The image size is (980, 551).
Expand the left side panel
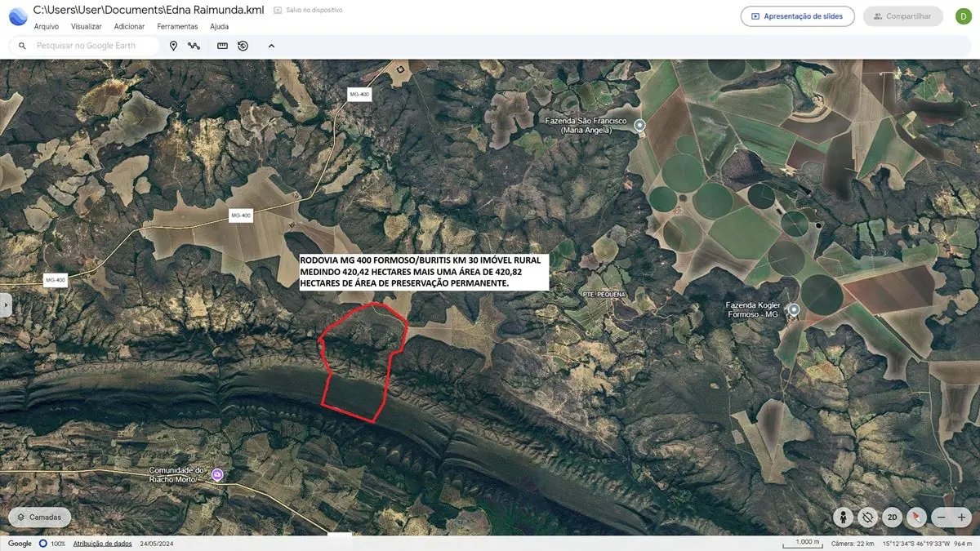tap(6, 304)
